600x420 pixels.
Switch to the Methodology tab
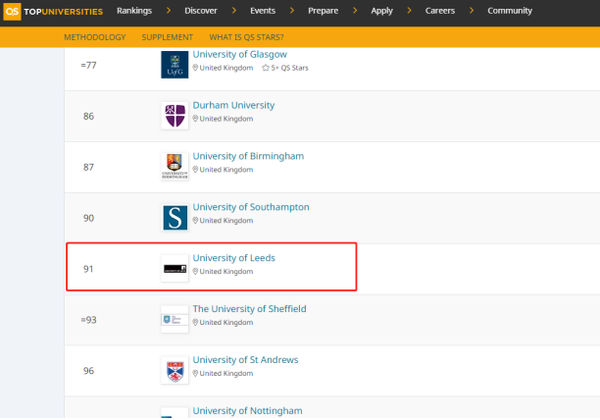pyautogui.click(x=95, y=37)
